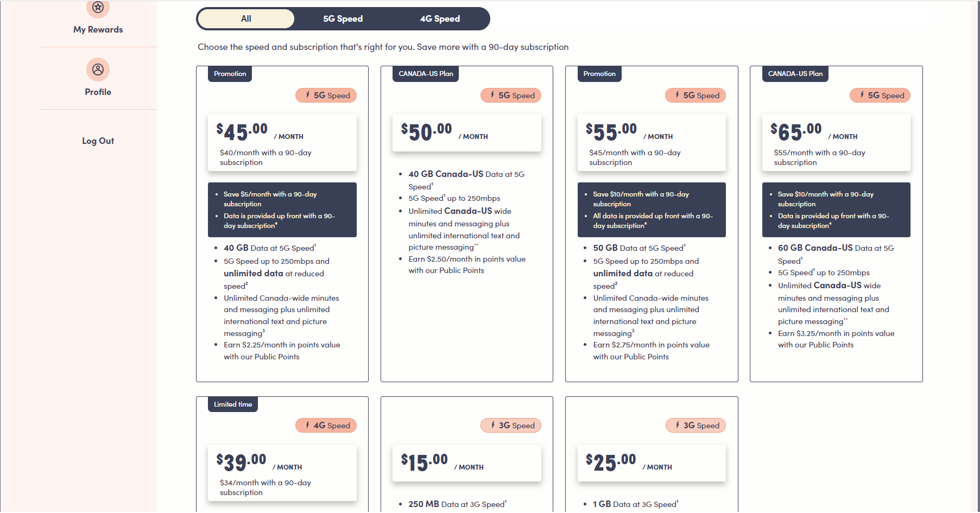The height and width of the screenshot is (513, 980).
Task: Click the Profile person icon
Action: [98, 69]
